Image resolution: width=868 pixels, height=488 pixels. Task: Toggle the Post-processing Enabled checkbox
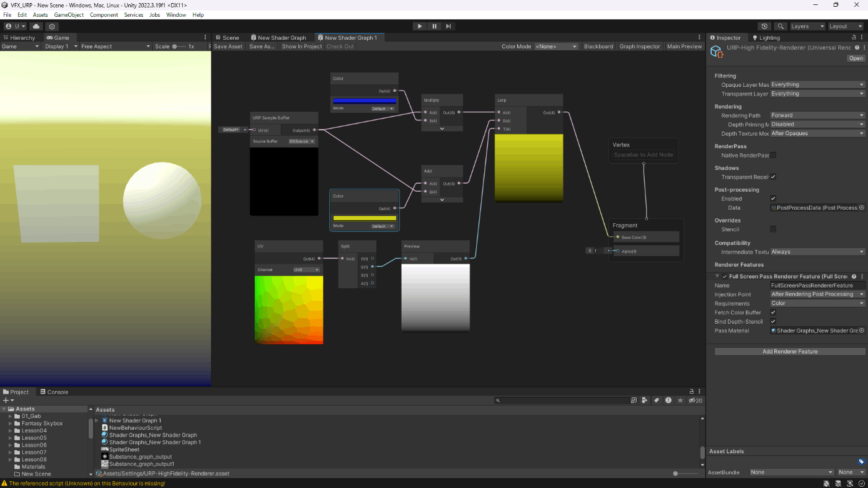(773, 198)
